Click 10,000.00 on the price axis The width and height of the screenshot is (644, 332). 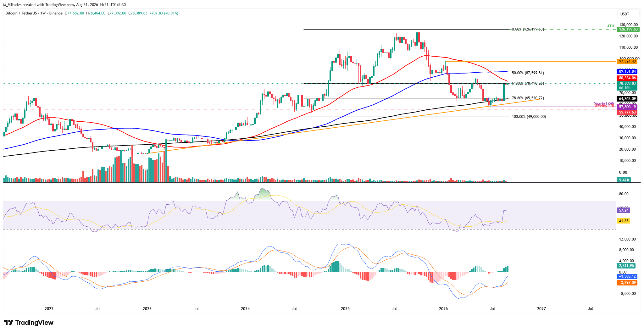[627, 161]
